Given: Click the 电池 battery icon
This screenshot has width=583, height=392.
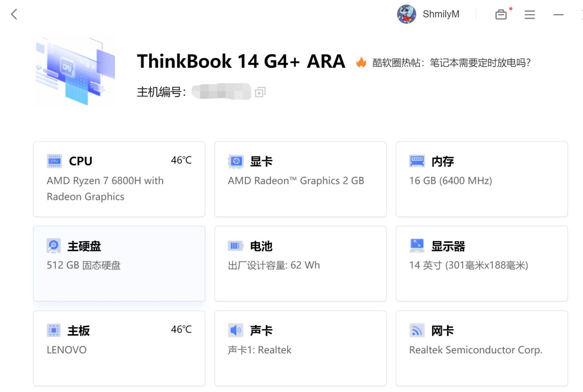Looking at the screenshot, I should click(235, 246).
